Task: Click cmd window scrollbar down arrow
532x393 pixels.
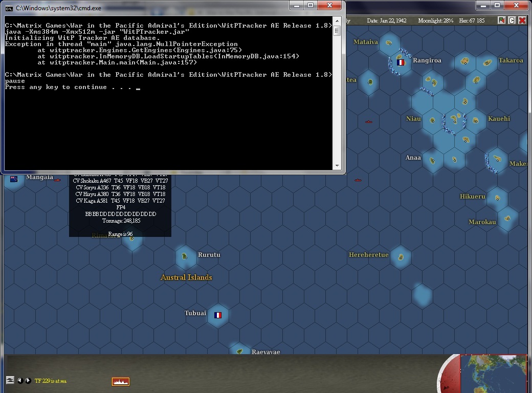Action: click(337, 166)
